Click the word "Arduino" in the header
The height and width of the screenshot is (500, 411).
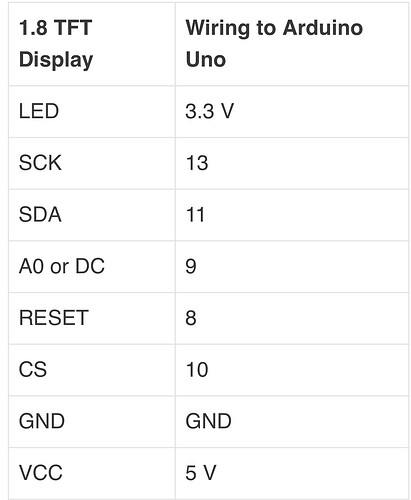coord(323,28)
